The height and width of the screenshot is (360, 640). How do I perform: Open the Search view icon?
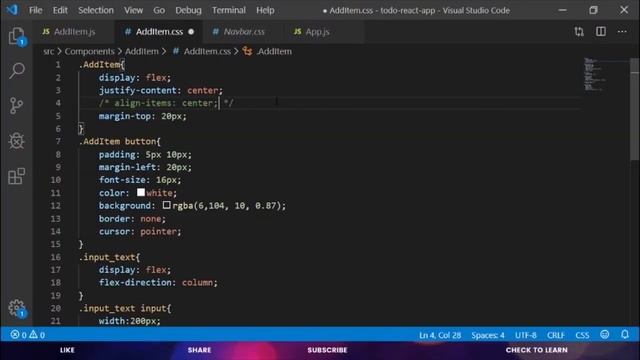click(16, 71)
